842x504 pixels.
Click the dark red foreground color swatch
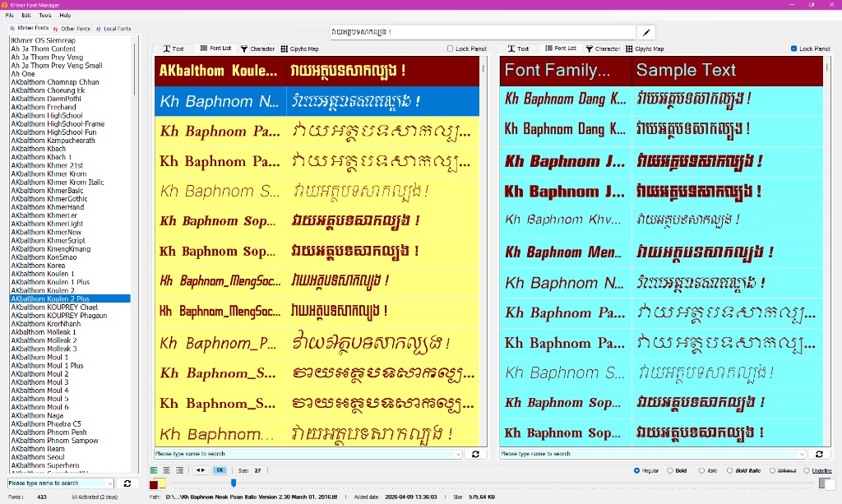(x=153, y=485)
